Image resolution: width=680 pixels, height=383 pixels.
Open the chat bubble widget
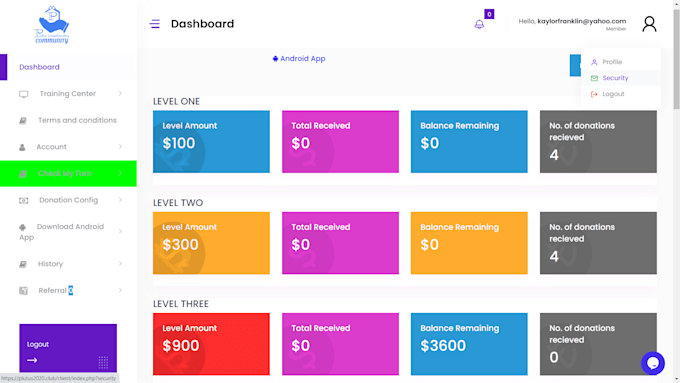coord(653,363)
